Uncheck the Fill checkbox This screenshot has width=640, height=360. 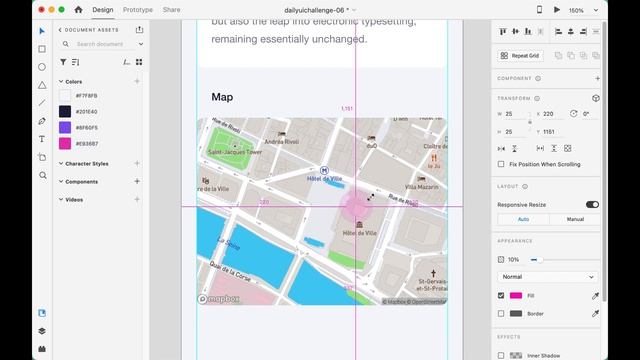[501, 296]
